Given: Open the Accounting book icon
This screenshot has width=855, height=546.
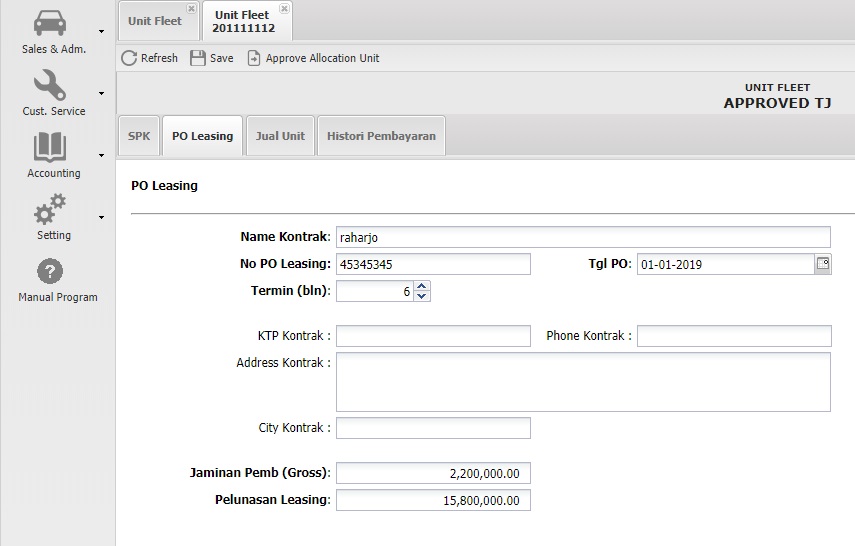Looking at the screenshot, I should 50,147.
